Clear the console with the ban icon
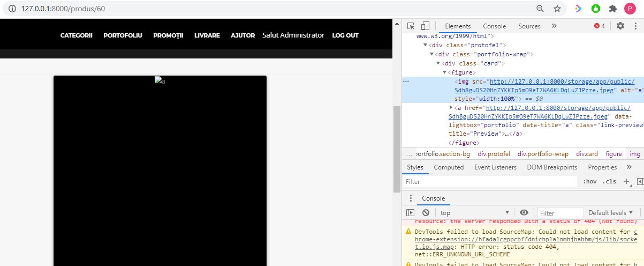Viewport: 644px width, 266px height. [x=426, y=213]
